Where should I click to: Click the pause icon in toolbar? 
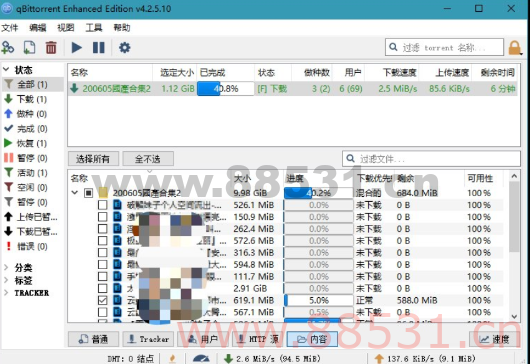pos(99,48)
